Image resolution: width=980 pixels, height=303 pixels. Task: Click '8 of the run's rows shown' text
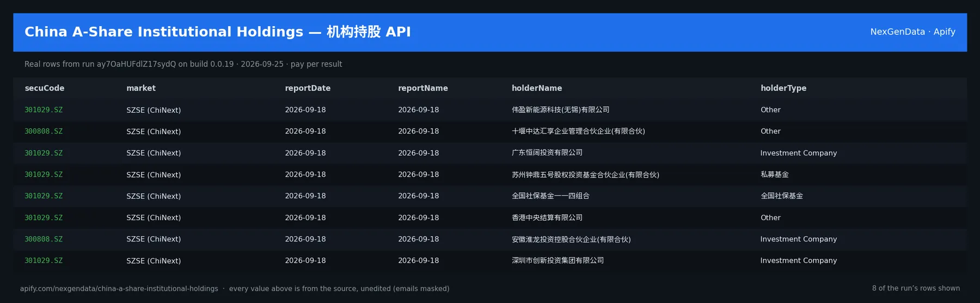(x=916, y=288)
